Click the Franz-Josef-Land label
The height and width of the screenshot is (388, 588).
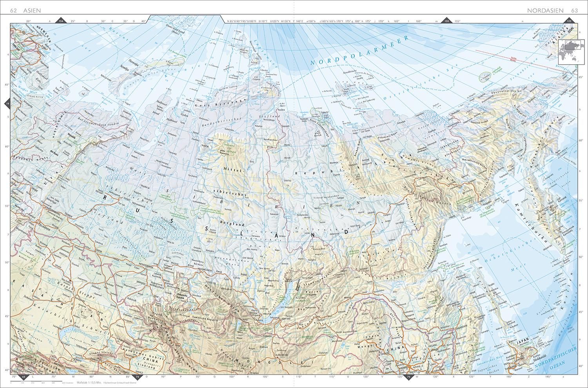point(175,29)
